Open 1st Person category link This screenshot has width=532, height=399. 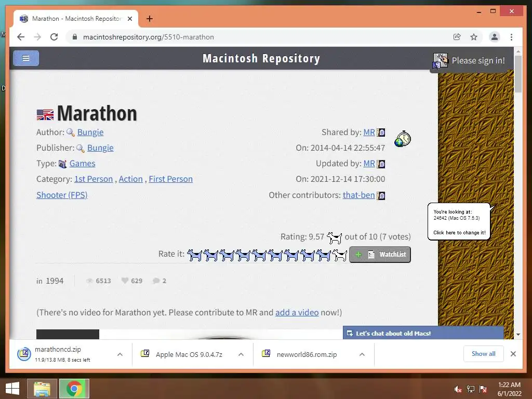click(x=94, y=179)
